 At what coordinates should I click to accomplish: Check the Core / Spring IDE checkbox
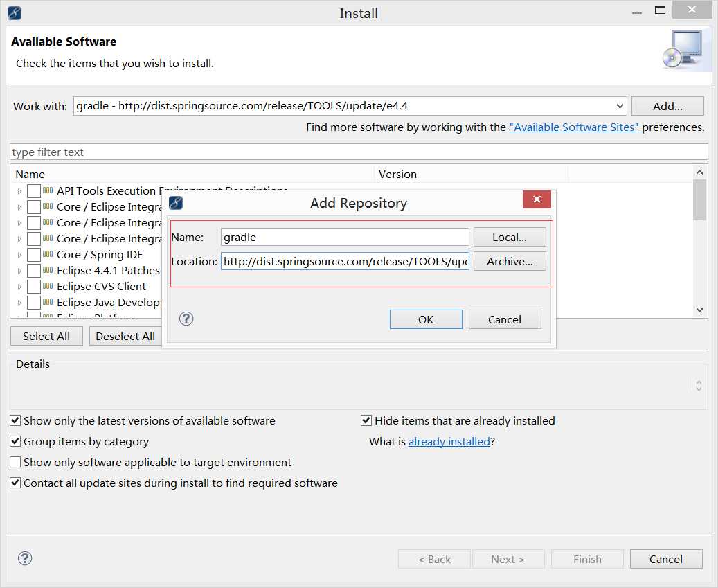[x=34, y=255]
